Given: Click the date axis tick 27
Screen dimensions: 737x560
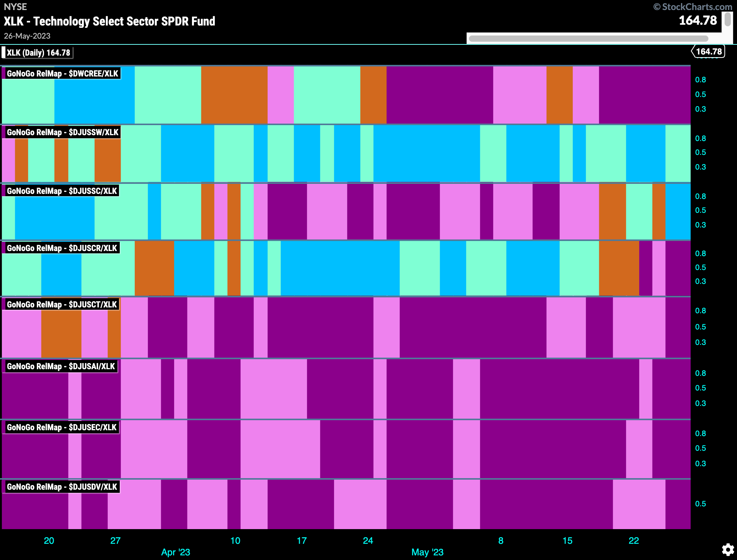Looking at the screenshot, I should (x=115, y=540).
